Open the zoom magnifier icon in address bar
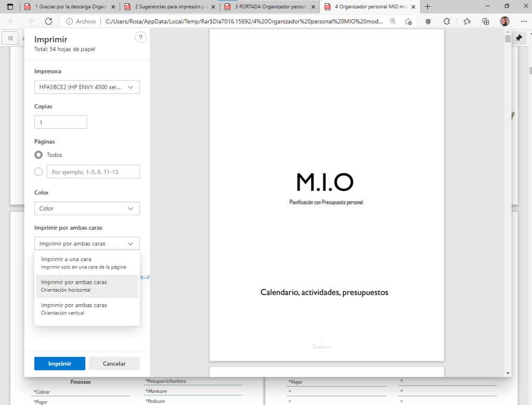Screen dimensions: 532x405 point(393,21)
